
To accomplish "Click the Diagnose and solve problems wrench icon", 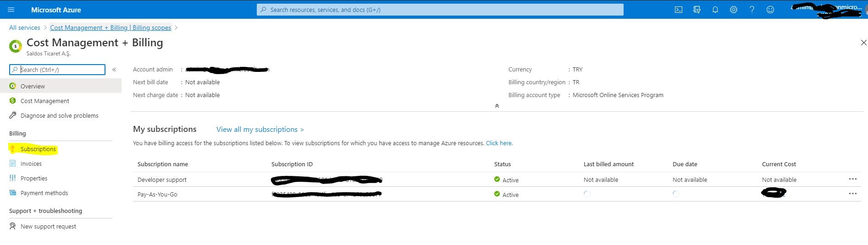I will click(13, 115).
